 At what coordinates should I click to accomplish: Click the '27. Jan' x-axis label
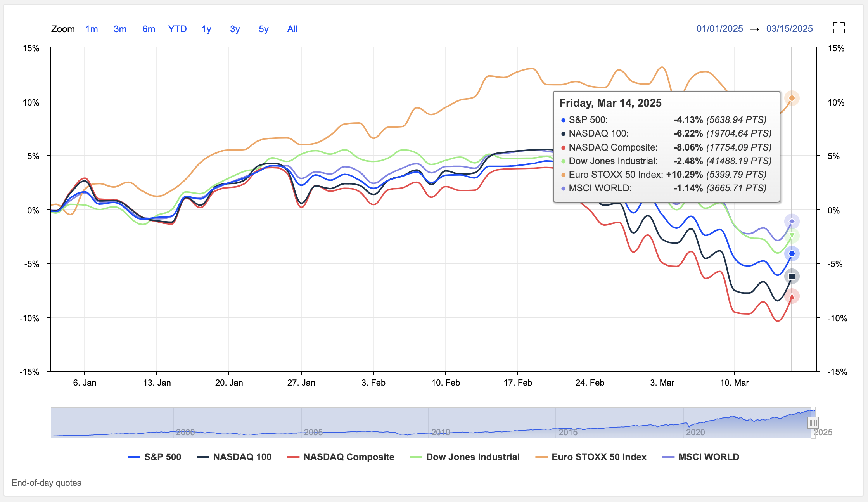(301, 383)
